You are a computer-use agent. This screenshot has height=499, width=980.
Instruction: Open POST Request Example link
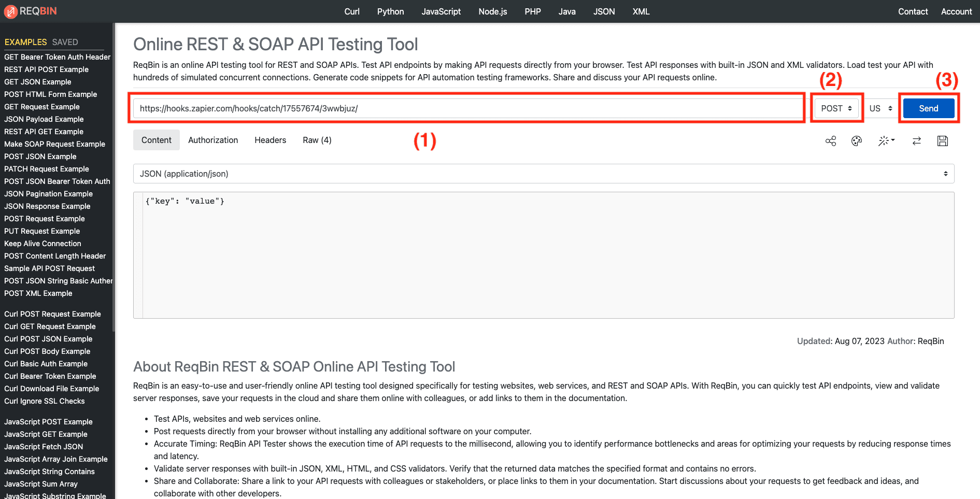coord(45,219)
